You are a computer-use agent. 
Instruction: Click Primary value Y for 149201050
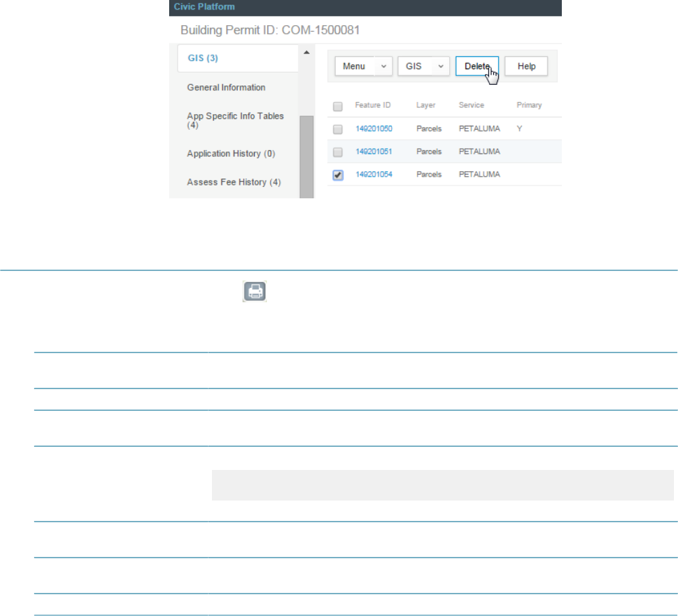pyautogui.click(x=519, y=128)
